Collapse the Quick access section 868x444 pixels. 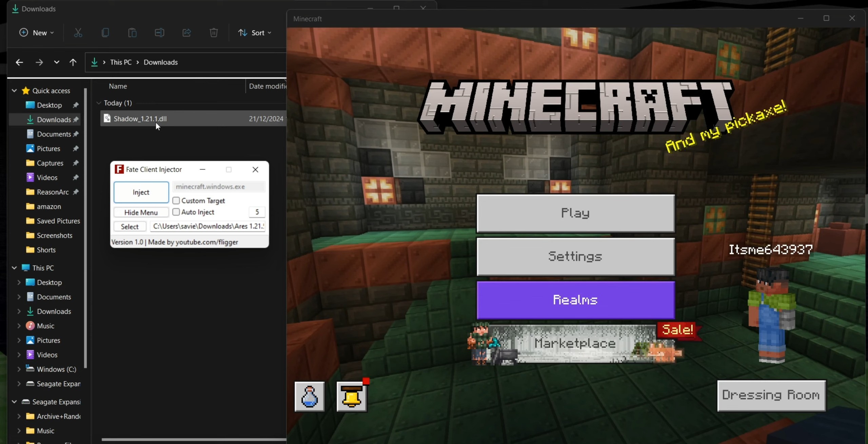(x=14, y=91)
